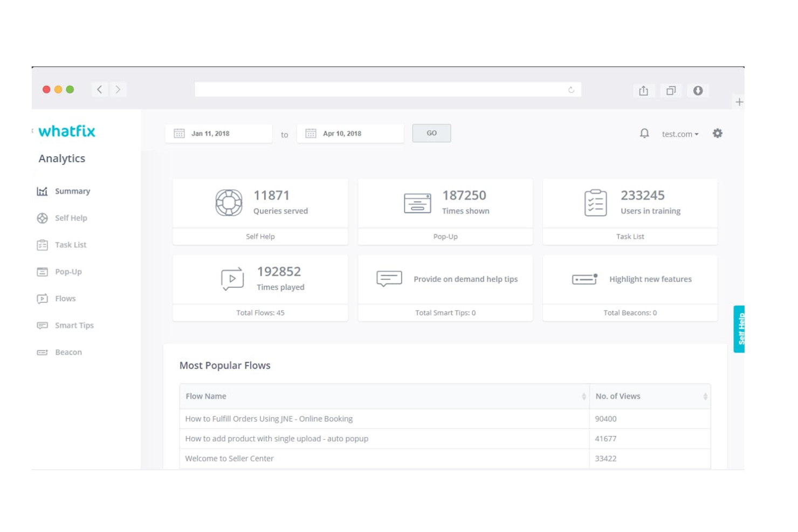Click the Task List clipboard card icon
The width and height of the screenshot is (798, 532).
coord(596,203)
